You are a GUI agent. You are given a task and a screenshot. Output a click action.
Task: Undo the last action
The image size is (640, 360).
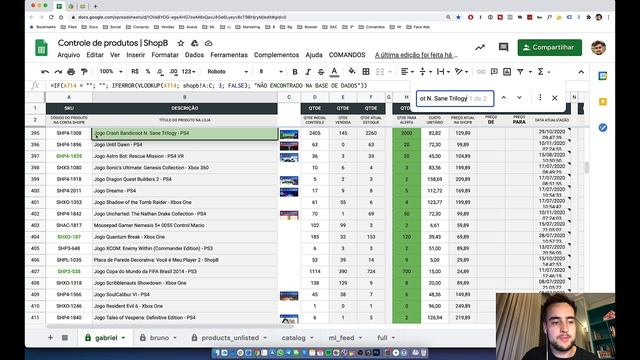(x=45, y=72)
